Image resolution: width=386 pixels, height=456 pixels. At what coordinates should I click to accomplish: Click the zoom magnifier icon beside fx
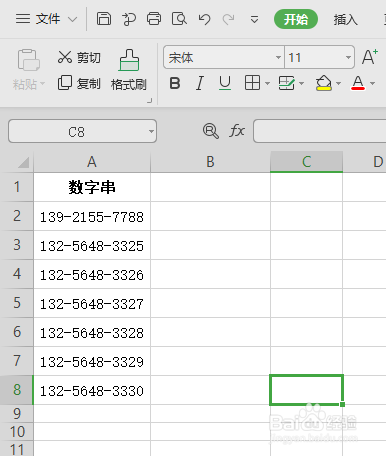pos(211,131)
